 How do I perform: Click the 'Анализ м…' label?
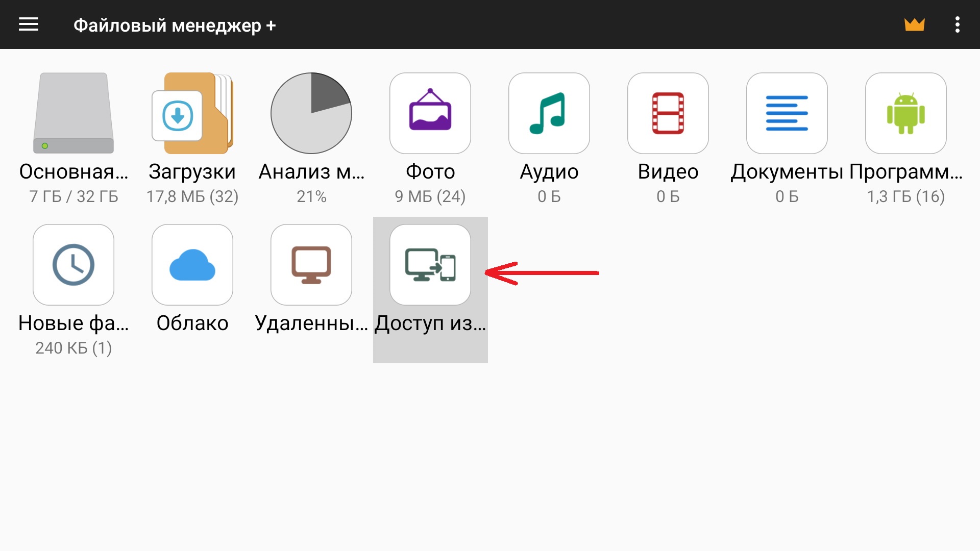pos(311,172)
